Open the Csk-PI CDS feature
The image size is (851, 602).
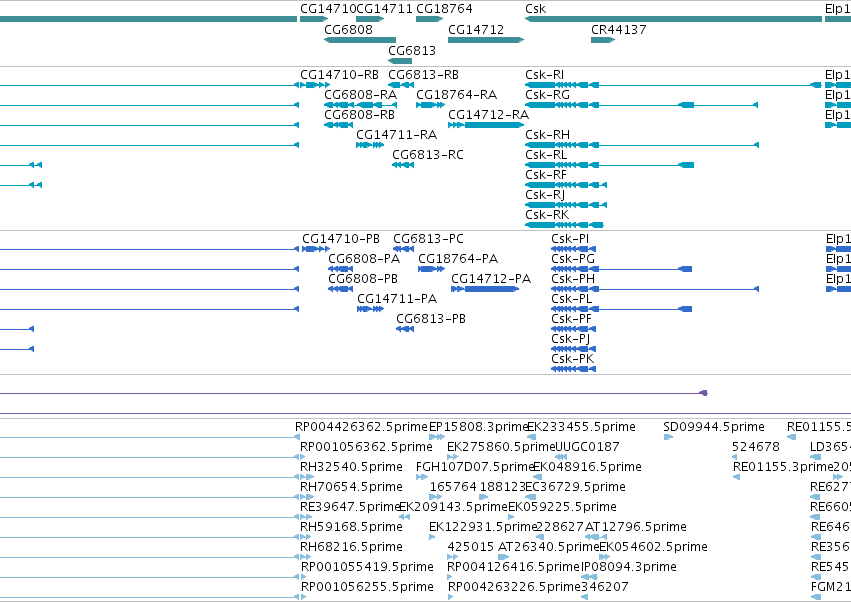coord(570,239)
